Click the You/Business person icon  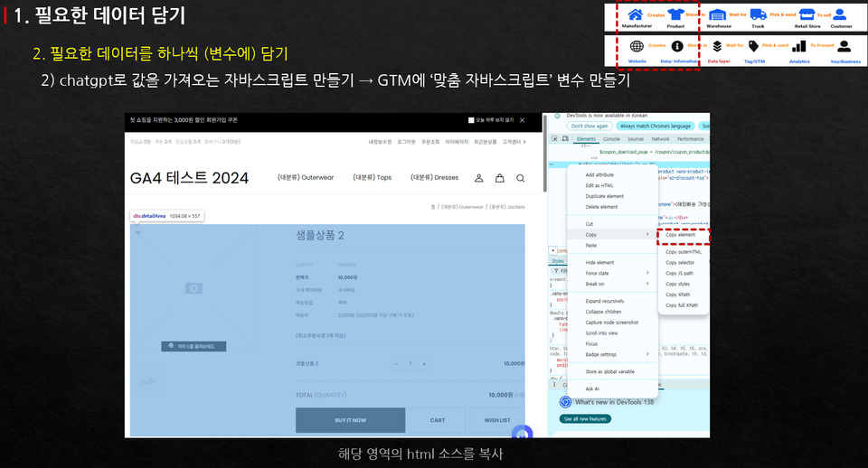(x=844, y=46)
